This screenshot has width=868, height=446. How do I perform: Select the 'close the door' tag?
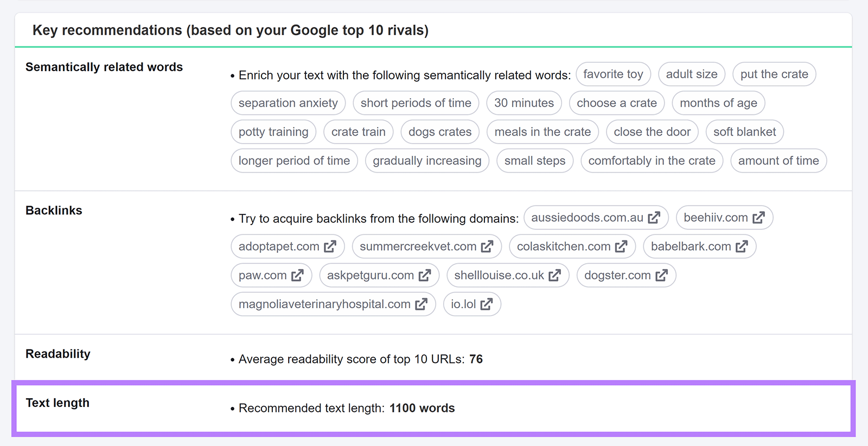click(652, 132)
